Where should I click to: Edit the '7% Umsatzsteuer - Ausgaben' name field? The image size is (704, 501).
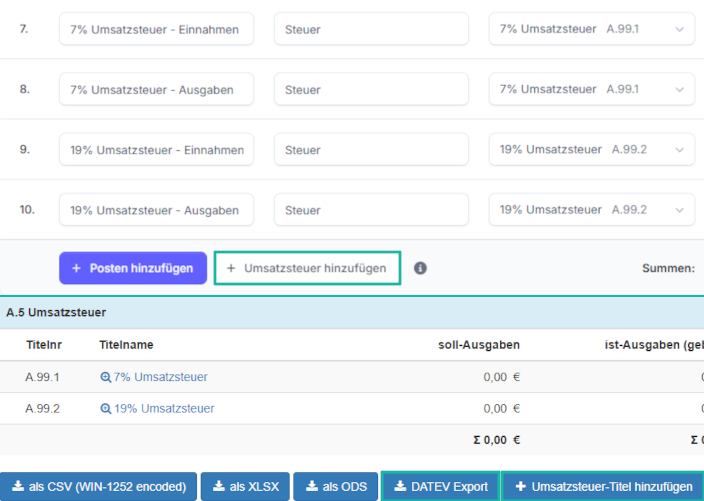point(156,89)
